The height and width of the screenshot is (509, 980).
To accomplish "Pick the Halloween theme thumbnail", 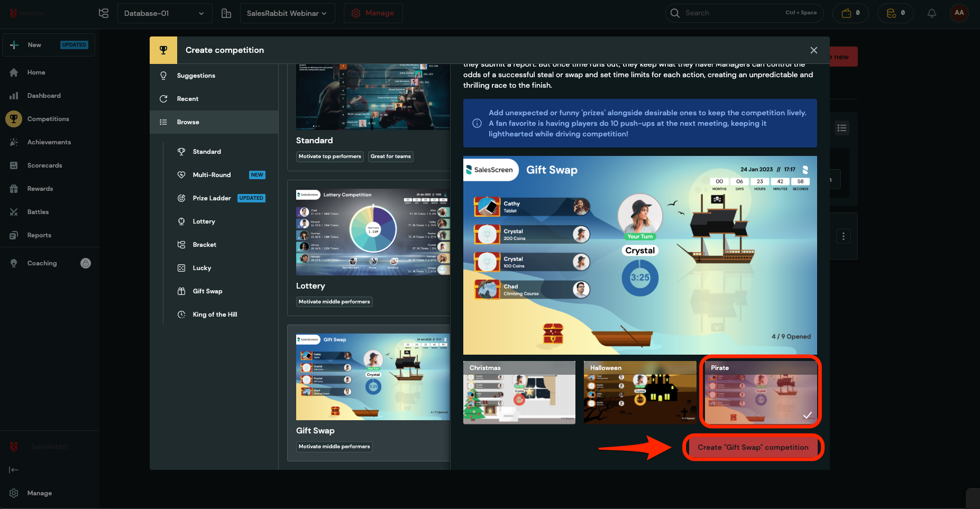I will [639, 392].
